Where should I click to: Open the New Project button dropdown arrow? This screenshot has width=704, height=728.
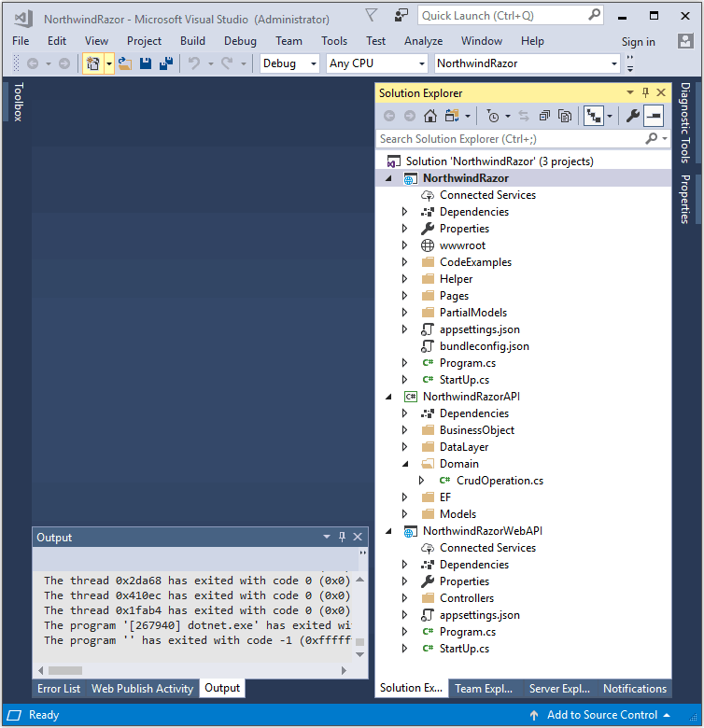click(x=109, y=63)
